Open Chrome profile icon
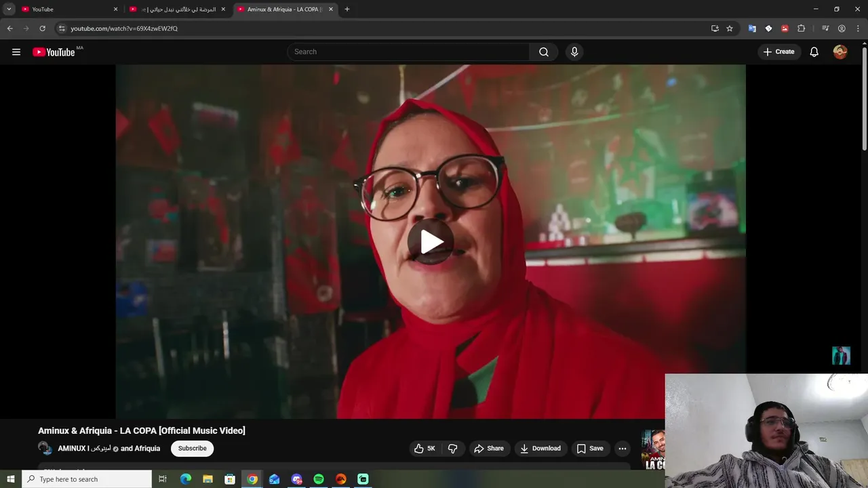 click(842, 28)
